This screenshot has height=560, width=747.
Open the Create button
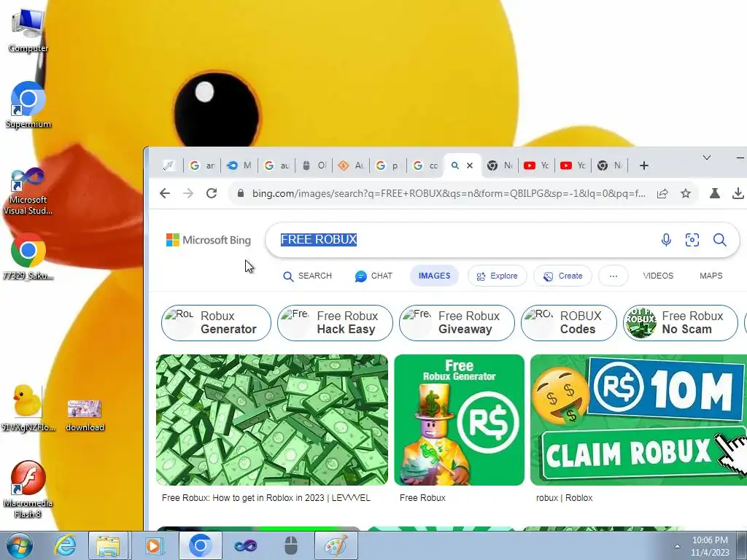pyautogui.click(x=562, y=276)
